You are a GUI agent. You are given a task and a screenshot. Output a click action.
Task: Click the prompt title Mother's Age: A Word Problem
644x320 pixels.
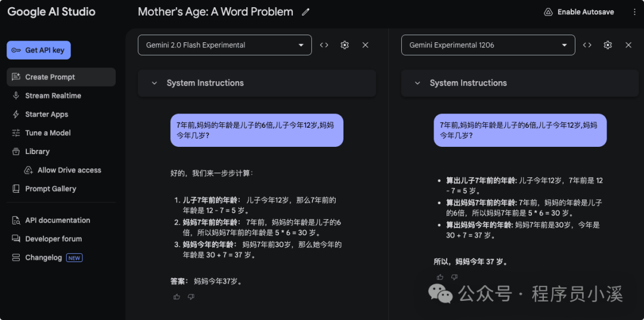[216, 12]
